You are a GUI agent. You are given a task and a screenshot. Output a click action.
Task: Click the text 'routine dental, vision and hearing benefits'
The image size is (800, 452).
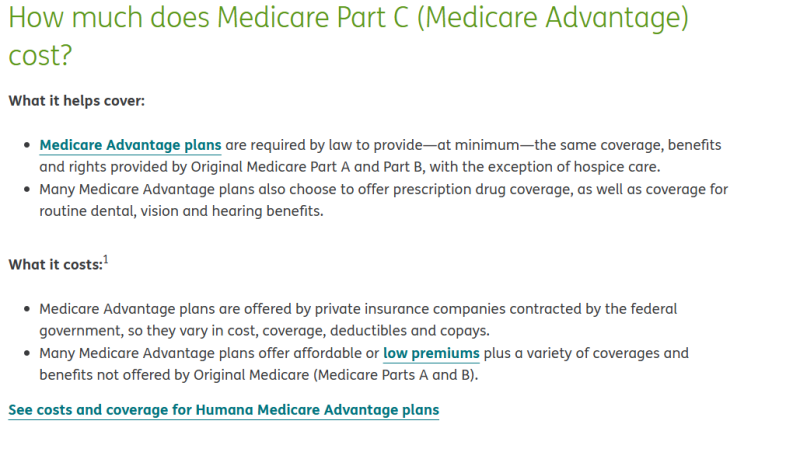pos(181,211)
